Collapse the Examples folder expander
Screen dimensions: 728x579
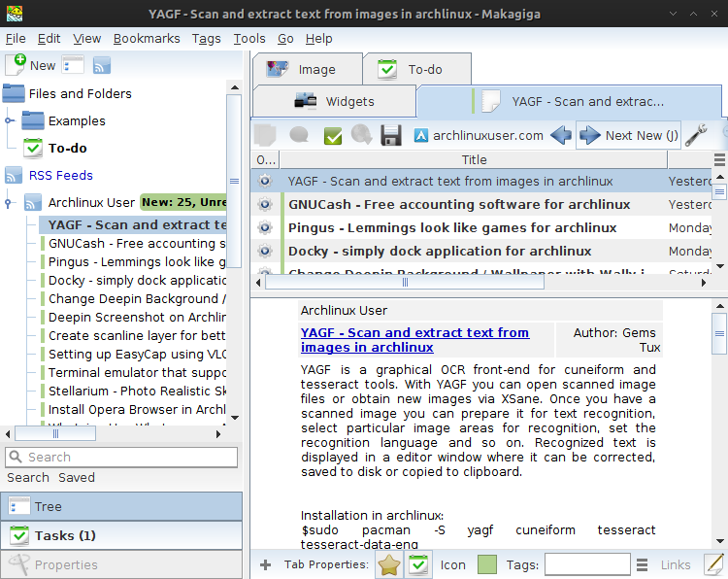coord(9,120)
